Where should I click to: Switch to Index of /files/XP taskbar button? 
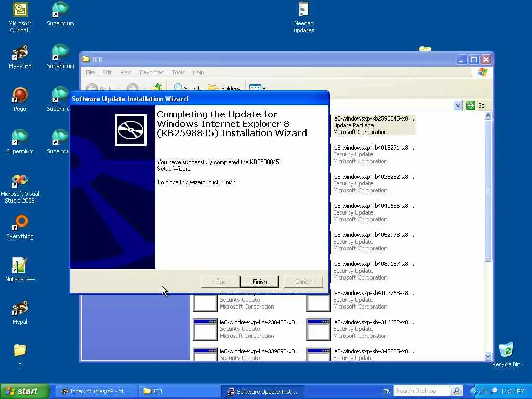tap(96, 391)
